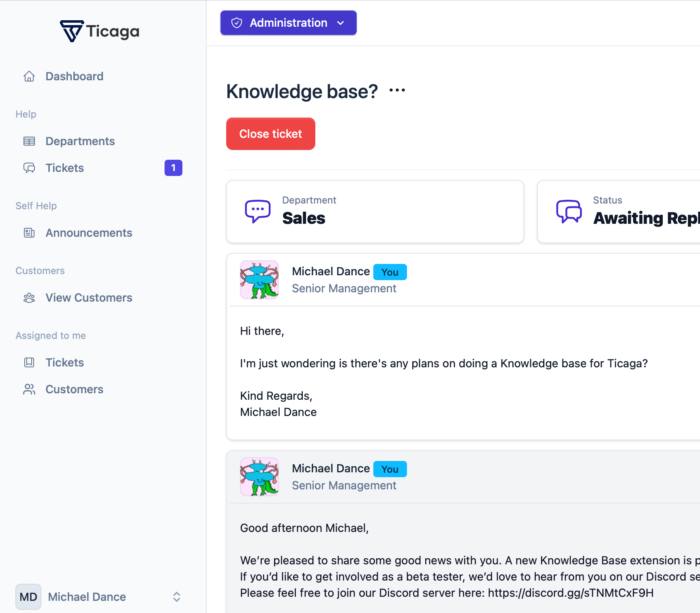Viewport: 700px width, 613px height.
Task: Click the Ticaga logo
Action: pos(100,31)
